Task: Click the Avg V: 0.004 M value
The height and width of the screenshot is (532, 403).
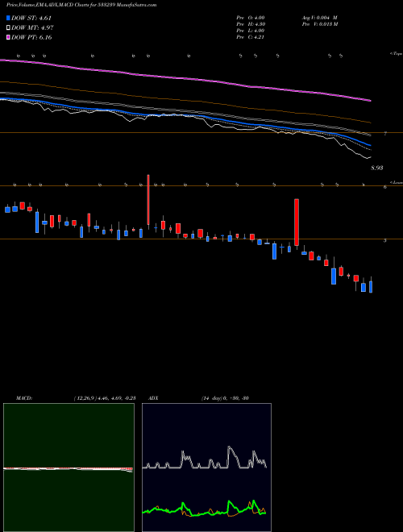Action: tap(319, 18)
